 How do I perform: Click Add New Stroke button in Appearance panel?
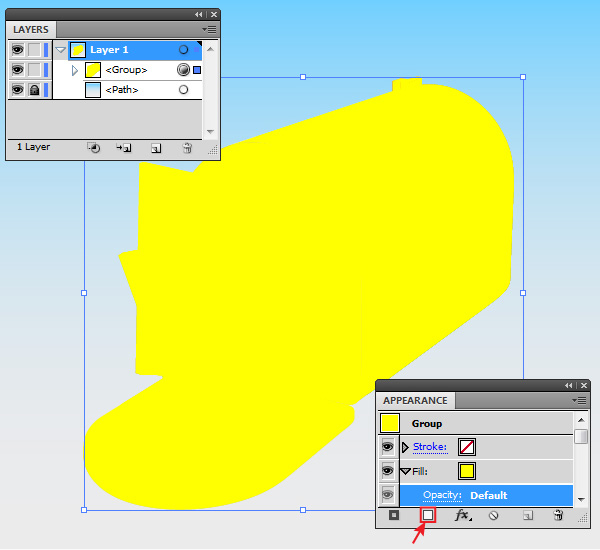[394, 515]
